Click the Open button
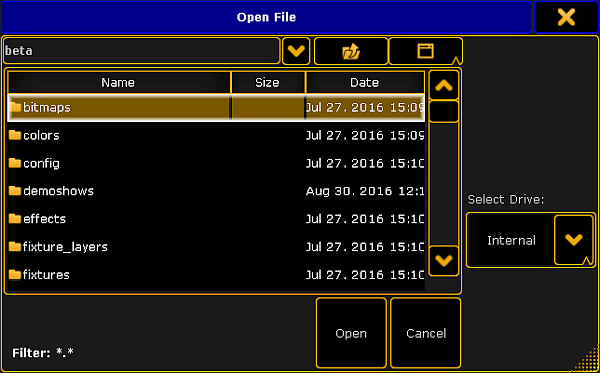Image resolution: width=600 pixels, height=373 pixels. click(x=351, y=333)
